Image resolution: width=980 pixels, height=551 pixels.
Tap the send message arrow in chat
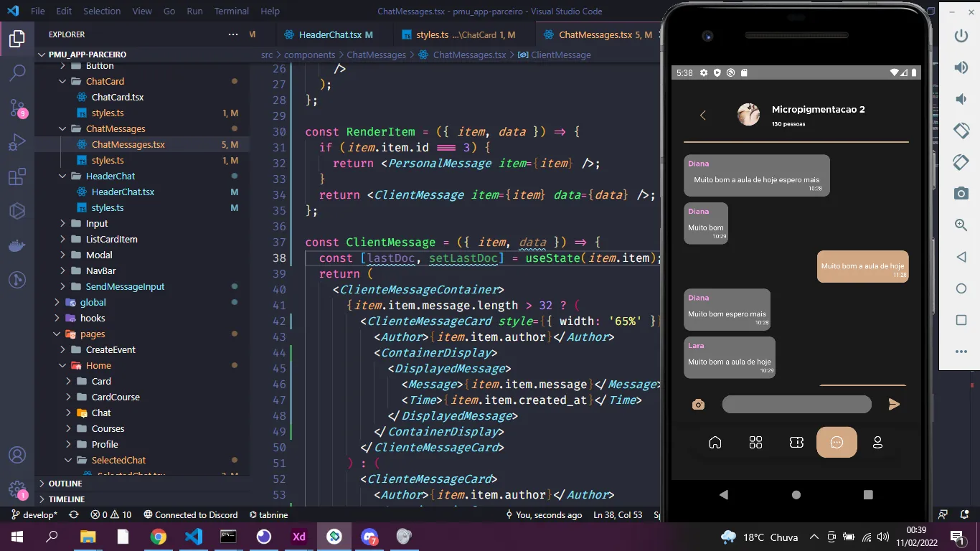coord(894,405)
